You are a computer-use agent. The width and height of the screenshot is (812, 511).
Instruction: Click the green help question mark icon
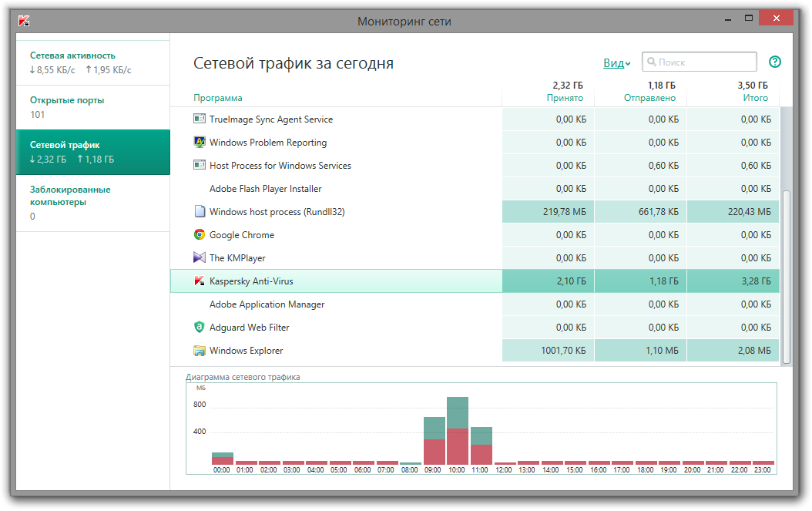(775, 62)
